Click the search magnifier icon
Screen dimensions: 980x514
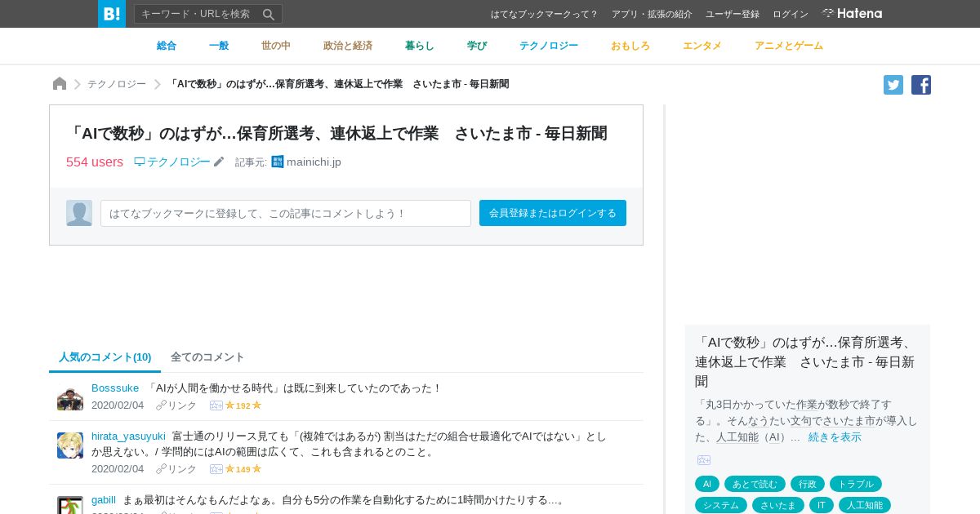pos(269,14)
